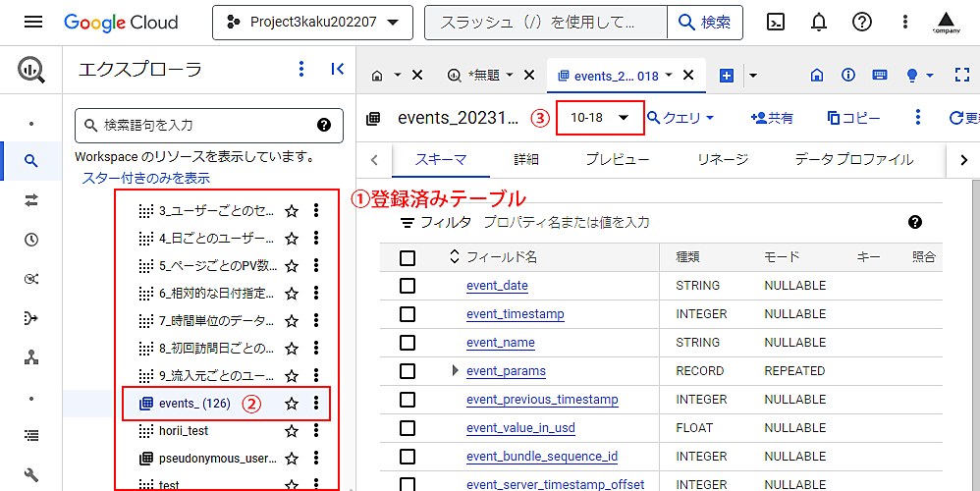Click the 共有 share button
This screenshot has height=491, width=980.
pos(771,118)
